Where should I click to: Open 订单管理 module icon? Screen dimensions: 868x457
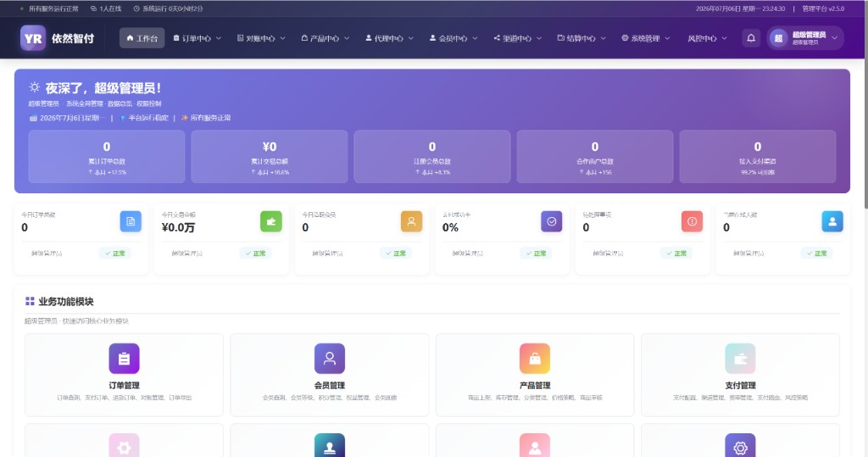tap(124, 359)
